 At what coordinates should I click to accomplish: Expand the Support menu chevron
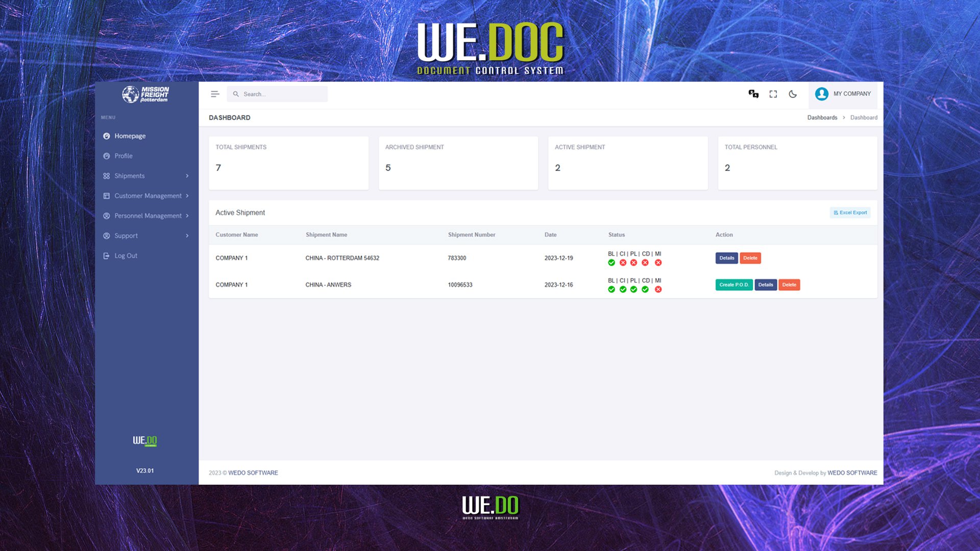(x=187, y=236)
